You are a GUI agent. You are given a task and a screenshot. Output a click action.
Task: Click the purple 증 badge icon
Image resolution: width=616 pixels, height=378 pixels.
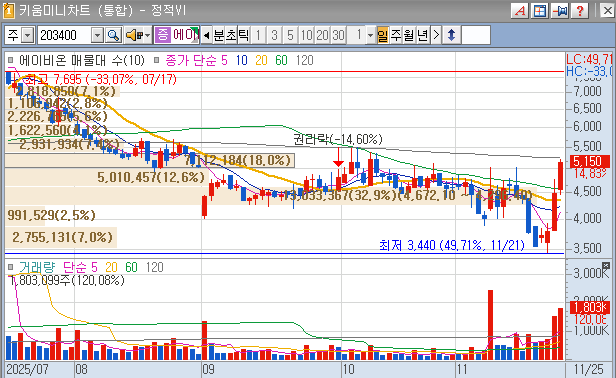click(162, 35)
